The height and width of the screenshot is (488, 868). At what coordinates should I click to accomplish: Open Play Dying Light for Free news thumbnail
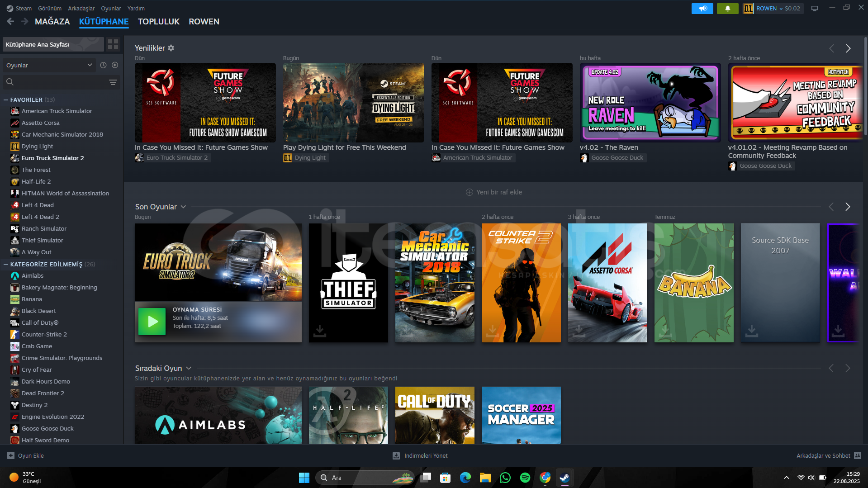pyautogui.click(x=353, y=103)
